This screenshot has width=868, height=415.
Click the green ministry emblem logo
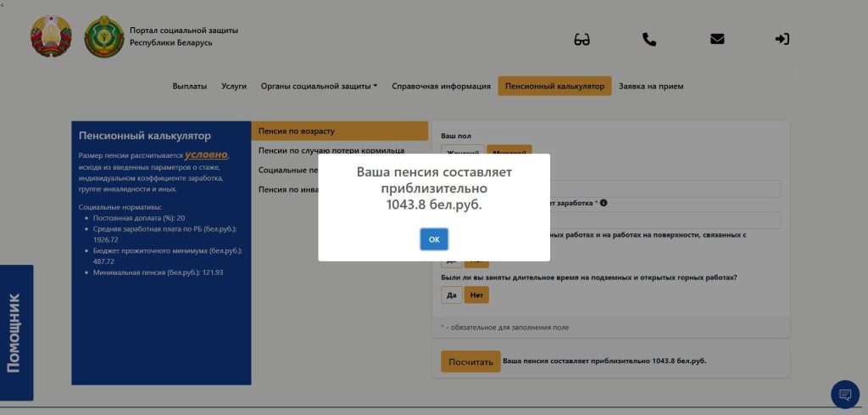pos(103,36)
